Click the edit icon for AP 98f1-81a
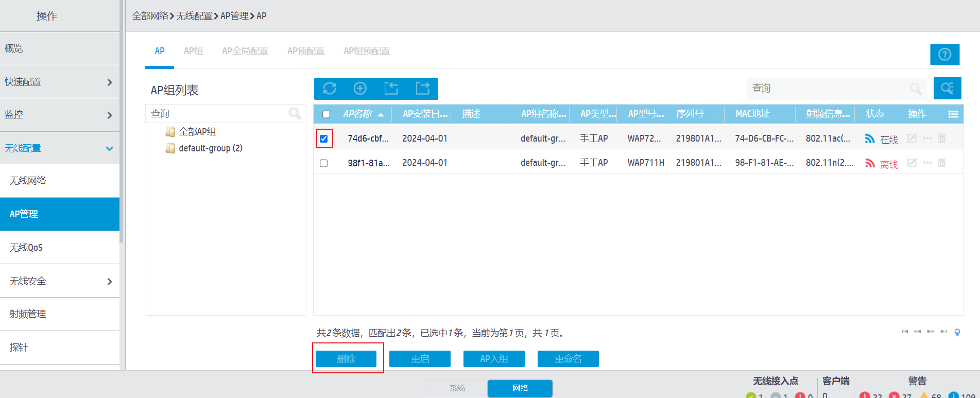The image size is (980, 398). click(912, 163)
